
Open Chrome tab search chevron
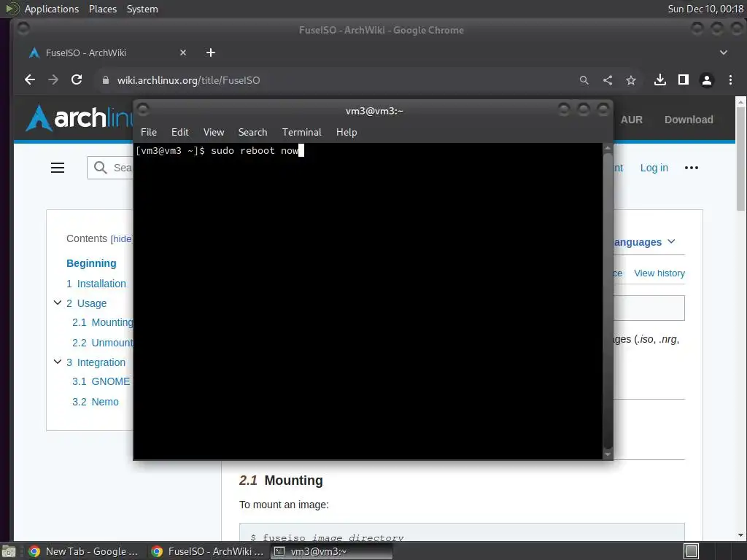723,52
